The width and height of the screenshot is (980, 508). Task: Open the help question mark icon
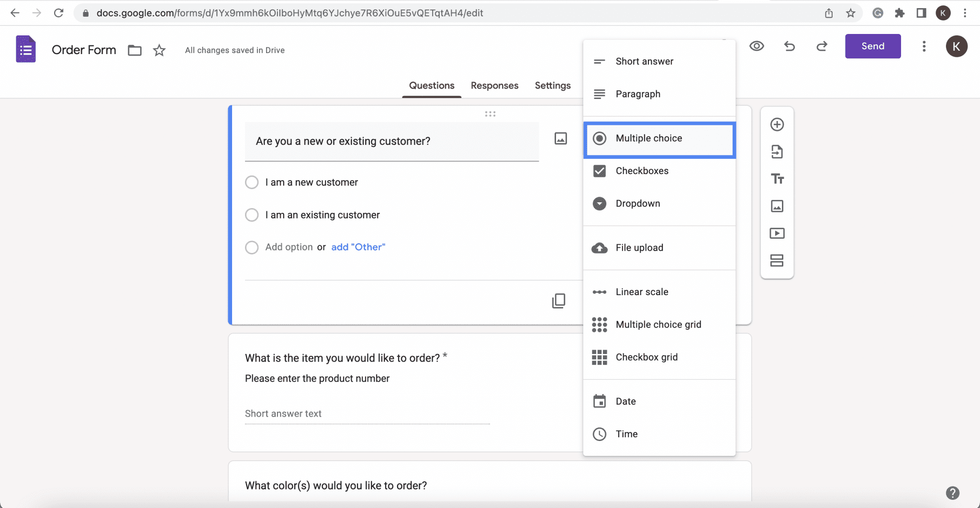pyautogui.click(x=953, y=493)
